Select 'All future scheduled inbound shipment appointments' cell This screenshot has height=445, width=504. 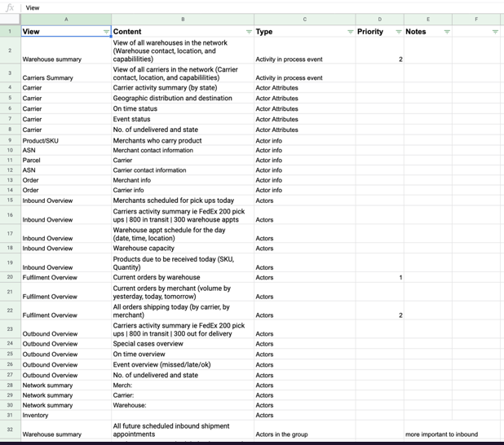coord(183,430)
